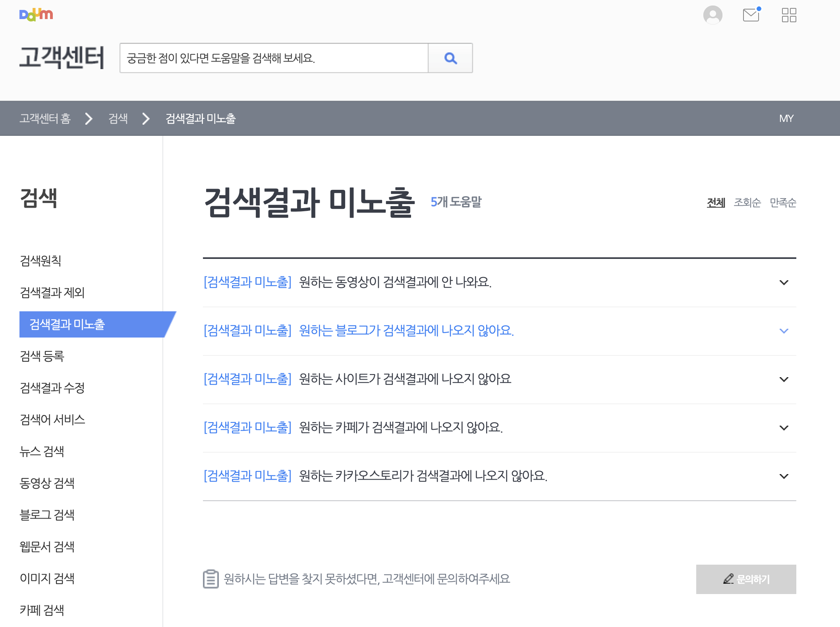
Task: Click the clipboard icon near inquiry text
Action: pyautogui.click(x=210, y=579)
